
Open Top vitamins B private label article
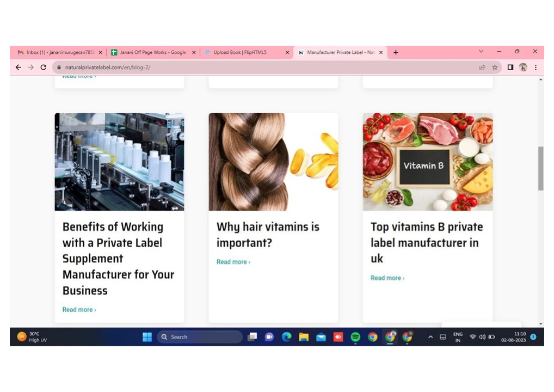[427, 242]
